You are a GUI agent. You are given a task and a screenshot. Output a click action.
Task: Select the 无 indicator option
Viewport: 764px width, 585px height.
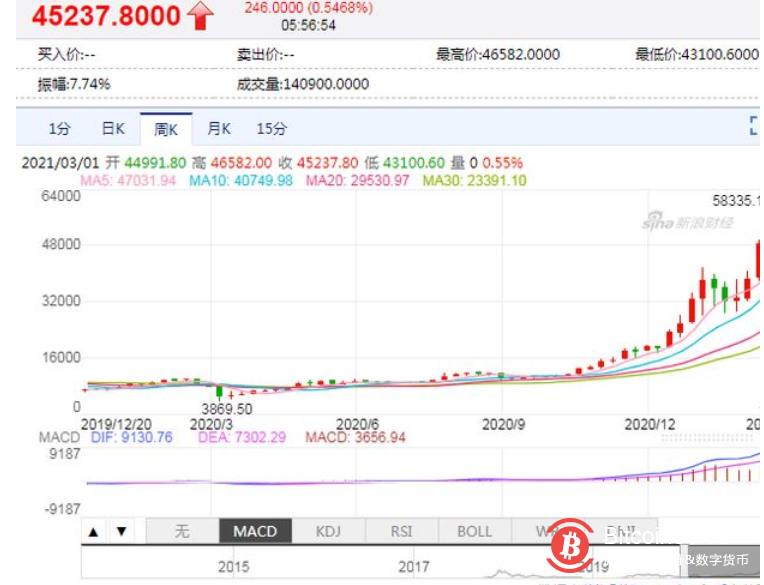(x=182, y=531)
